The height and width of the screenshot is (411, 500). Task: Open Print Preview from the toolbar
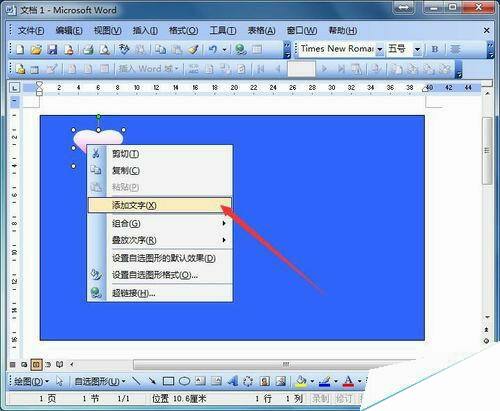tap(105, 50)
